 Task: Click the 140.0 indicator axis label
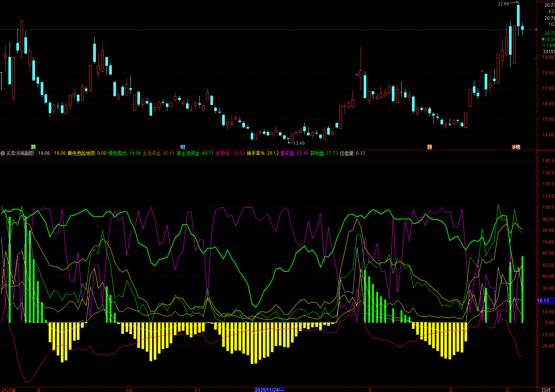click(x=548, y=161)
